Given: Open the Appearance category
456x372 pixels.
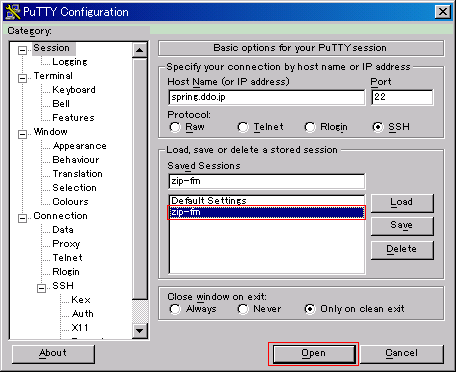Looking at the screenshot, I should point(80,146).
